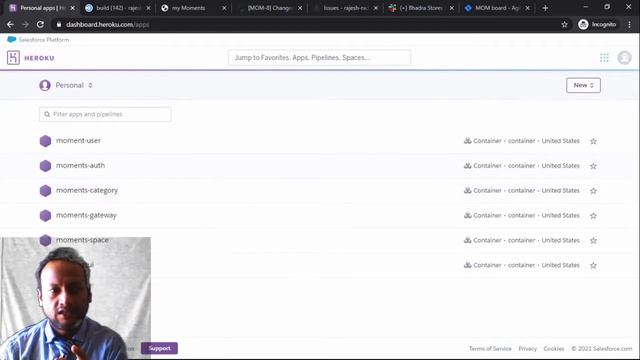Image resolution: width=640 pixels, height=360 pixels.
Task: Star the moments-space app
Action: (x=593, y=241)
